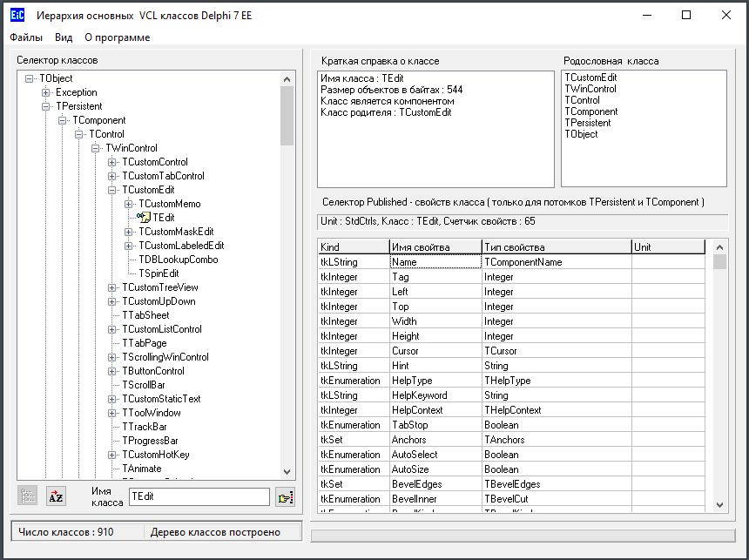Expand the TCustomMemo node
Screen dimensions: 749x560
tap(129, 204)
